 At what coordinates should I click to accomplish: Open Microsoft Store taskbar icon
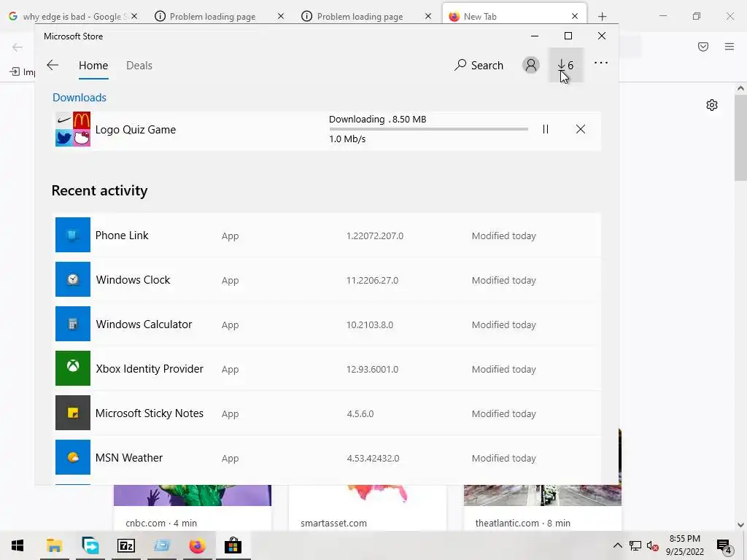(233, 545)
